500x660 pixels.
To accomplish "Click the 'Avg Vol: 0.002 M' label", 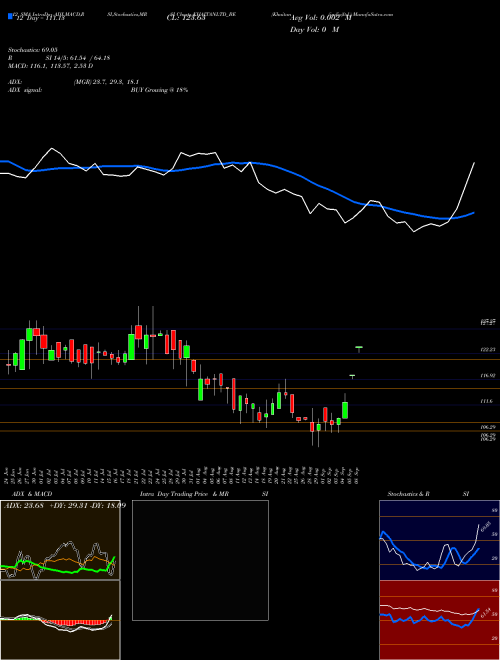I will click(320, 18).
